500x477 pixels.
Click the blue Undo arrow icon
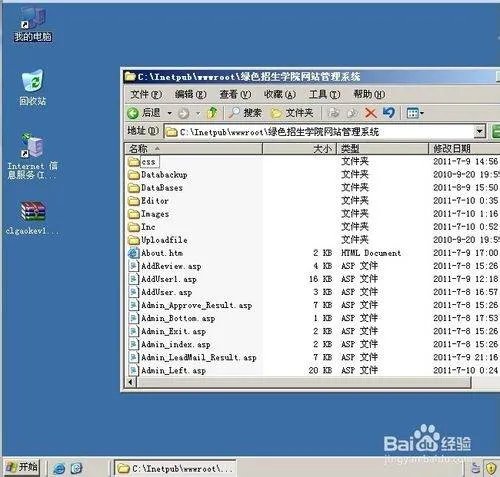tap(388, 113)
